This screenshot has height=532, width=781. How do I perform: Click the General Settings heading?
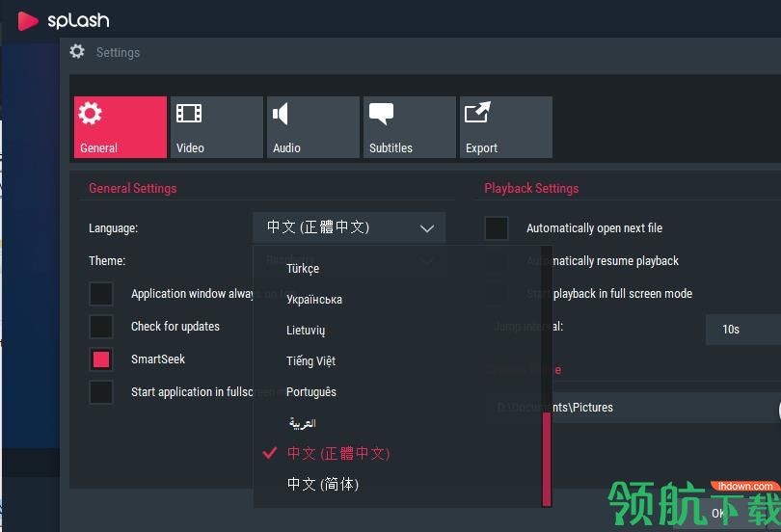click(132, 189)
